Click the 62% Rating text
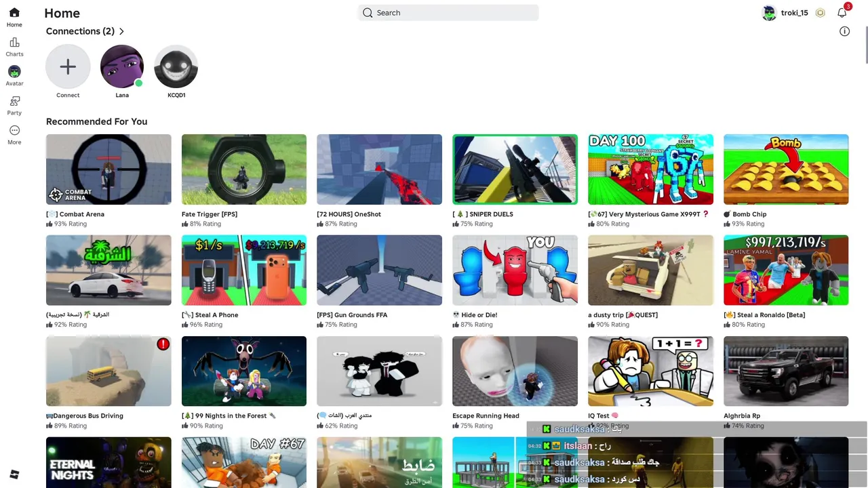Image resolution: width=868 pixels, height=488 pixels. (341, 426)
